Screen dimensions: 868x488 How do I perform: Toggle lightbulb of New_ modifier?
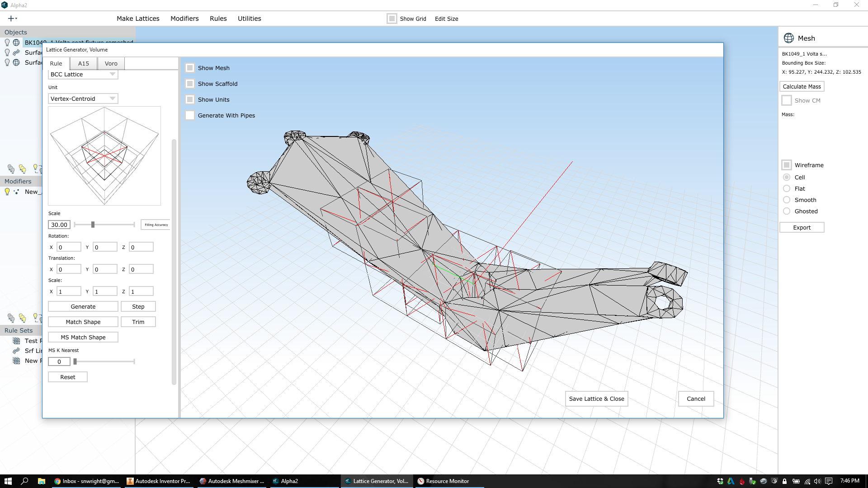(7, 192)
